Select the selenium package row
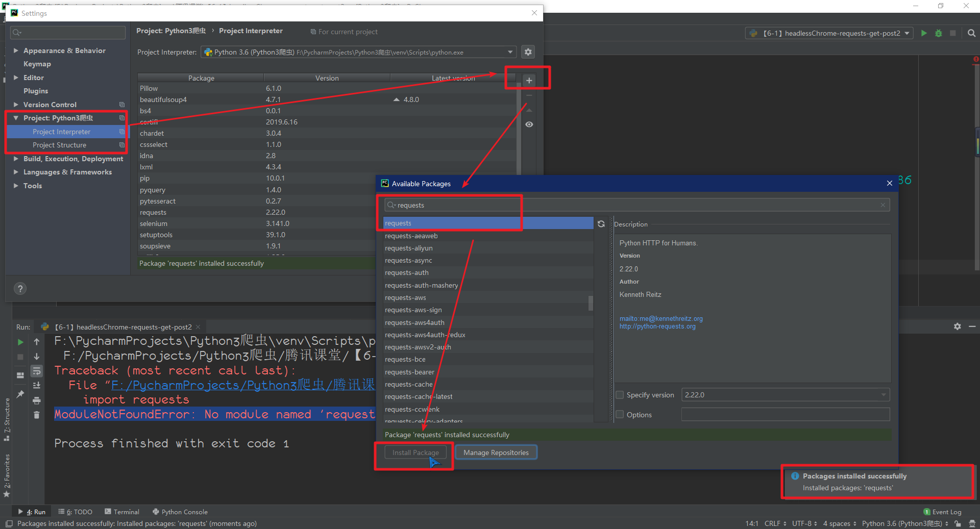The width and height of the screenshot is (980, 529). tap(327, 223)
